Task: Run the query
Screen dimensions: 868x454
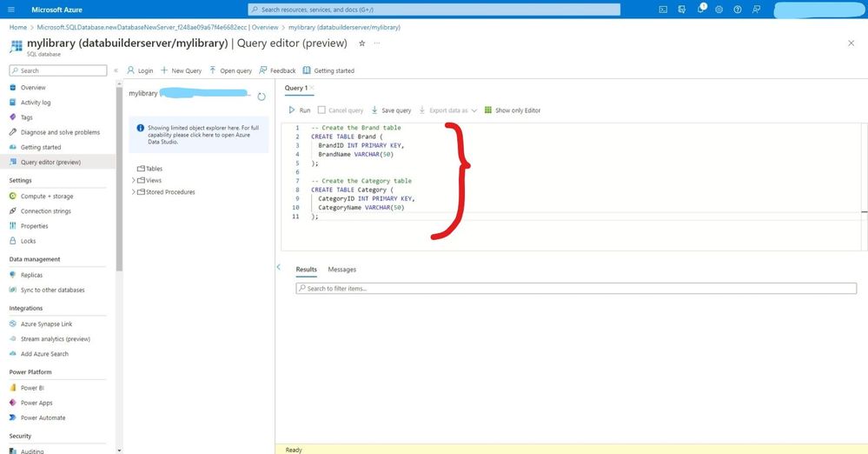Action: pos(299,110)
